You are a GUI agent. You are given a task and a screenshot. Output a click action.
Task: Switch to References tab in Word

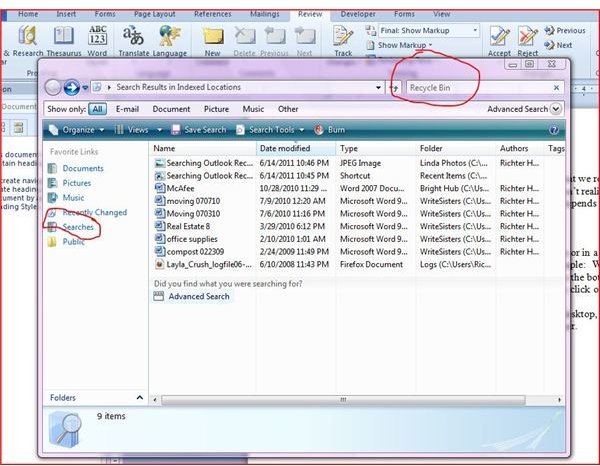[212, 14]
